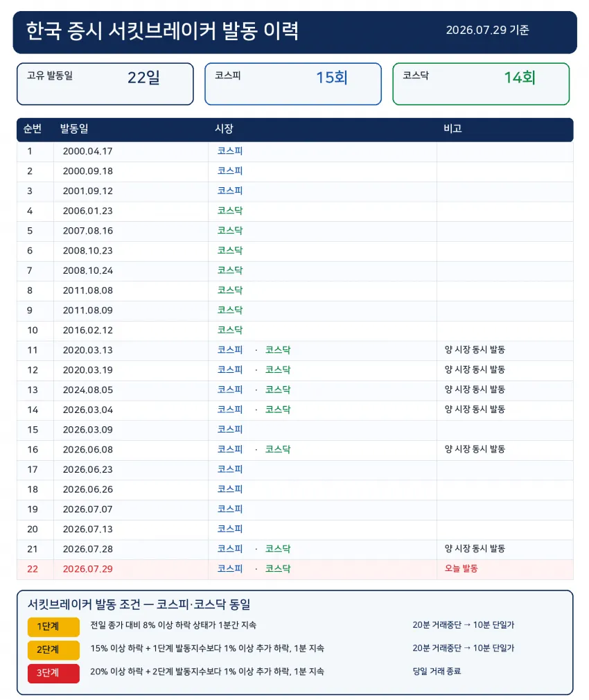Select the date 2026.07.29 in highlighted row

(x=87, y=569)
